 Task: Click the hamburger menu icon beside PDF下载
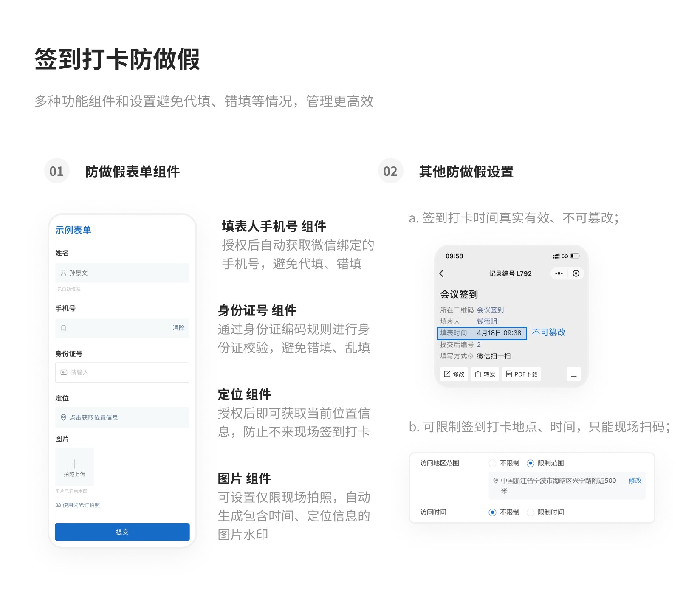(x=574, y=374)
